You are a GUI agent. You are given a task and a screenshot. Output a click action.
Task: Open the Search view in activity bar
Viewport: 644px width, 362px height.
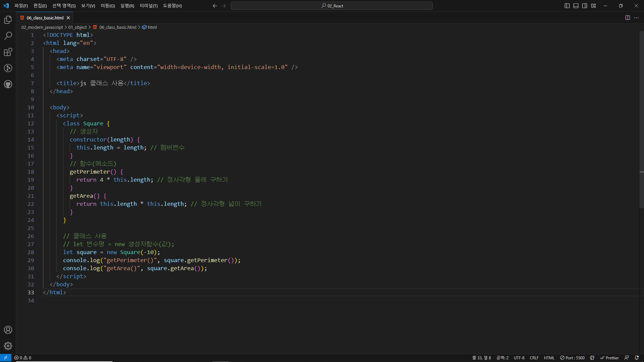(x=8, y=36)
